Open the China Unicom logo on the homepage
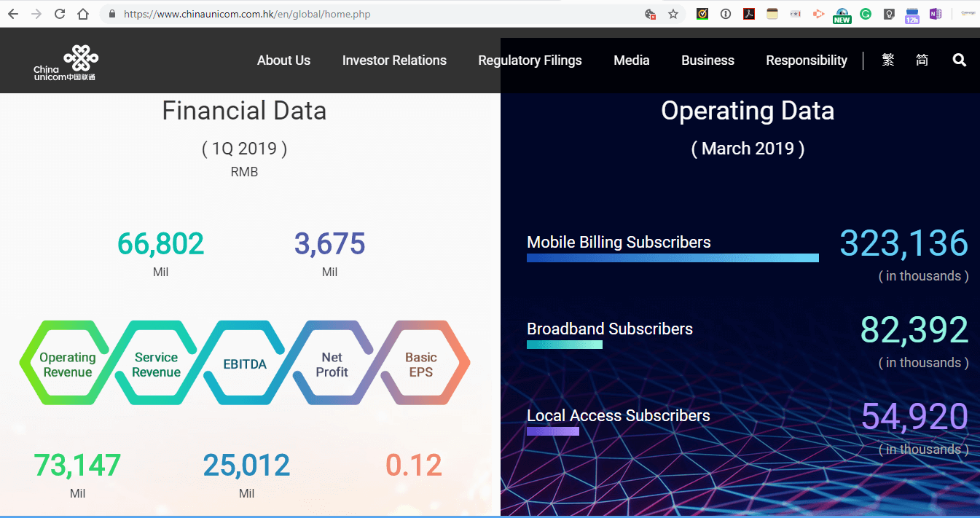The image size is (980, 518). (66, 61)
